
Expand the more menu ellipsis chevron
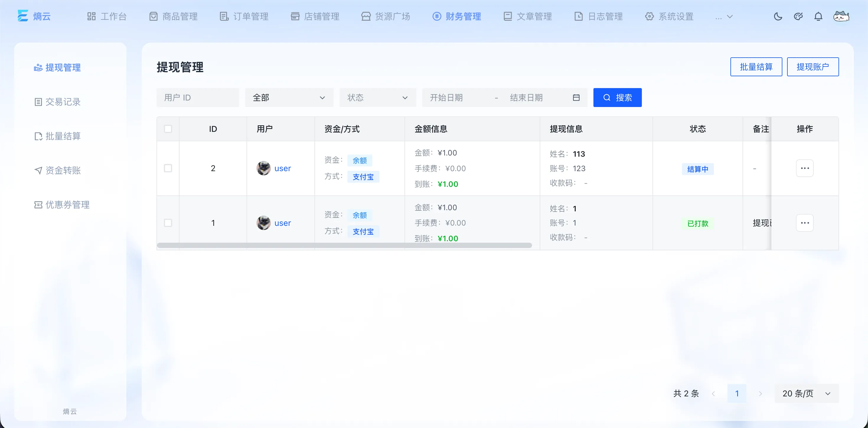[x=724, y=16]
